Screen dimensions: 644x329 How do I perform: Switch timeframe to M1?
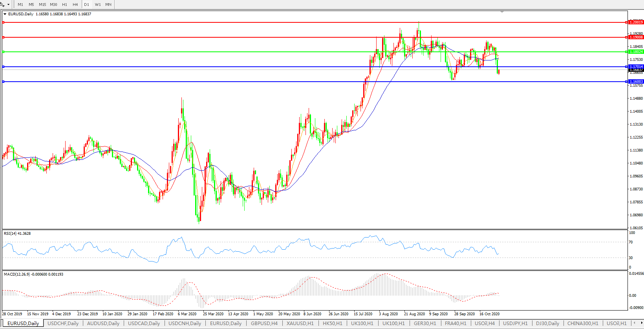[x=20, y=5]
